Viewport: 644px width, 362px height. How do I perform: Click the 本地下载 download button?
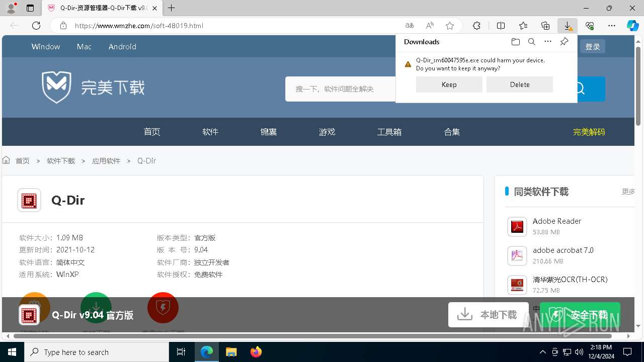click(x=488, y=315)
